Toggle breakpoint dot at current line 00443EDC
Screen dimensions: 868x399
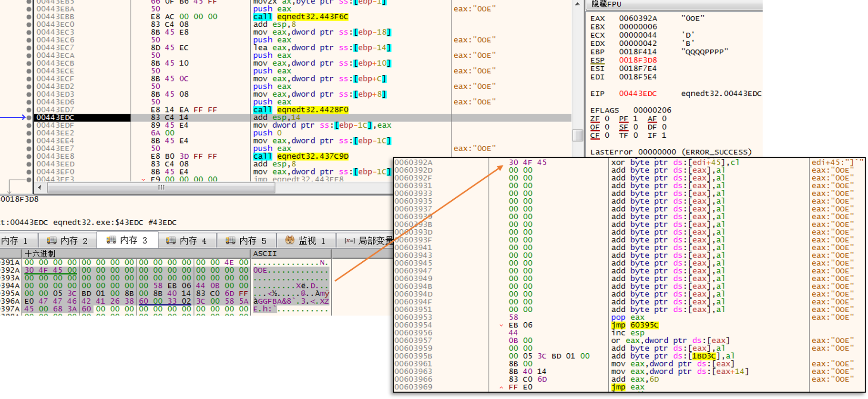click(x=29, y=117)
